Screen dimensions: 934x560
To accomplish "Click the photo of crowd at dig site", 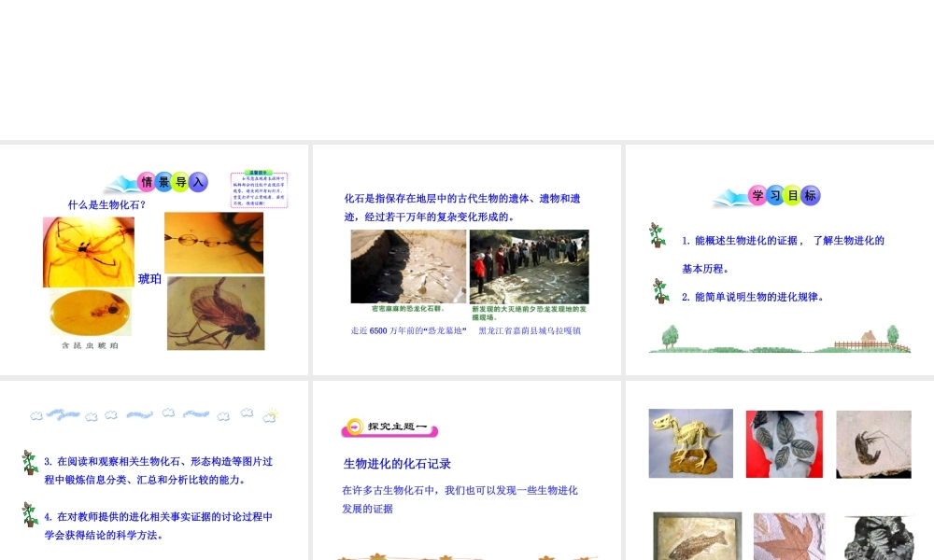I will [529, 267].
